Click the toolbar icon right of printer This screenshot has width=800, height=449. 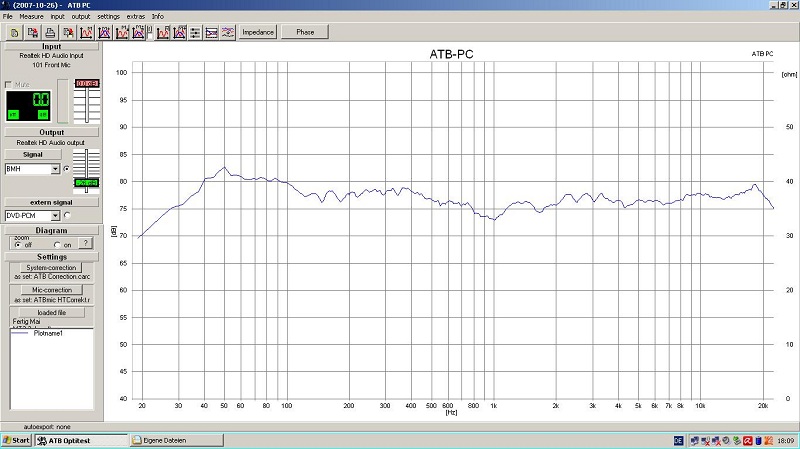coord(67,32)
